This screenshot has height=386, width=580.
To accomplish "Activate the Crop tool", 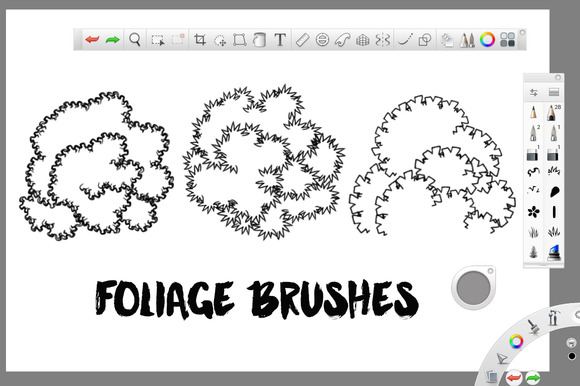I will [200, 39].
